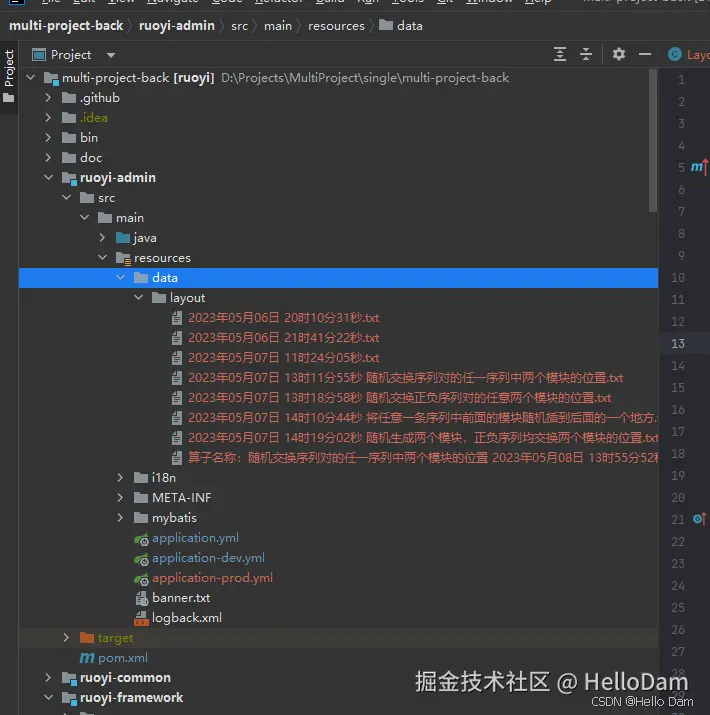
Task: Select file 2023年05月07日 11时24分05秒.txt
Action: (284, 358)
